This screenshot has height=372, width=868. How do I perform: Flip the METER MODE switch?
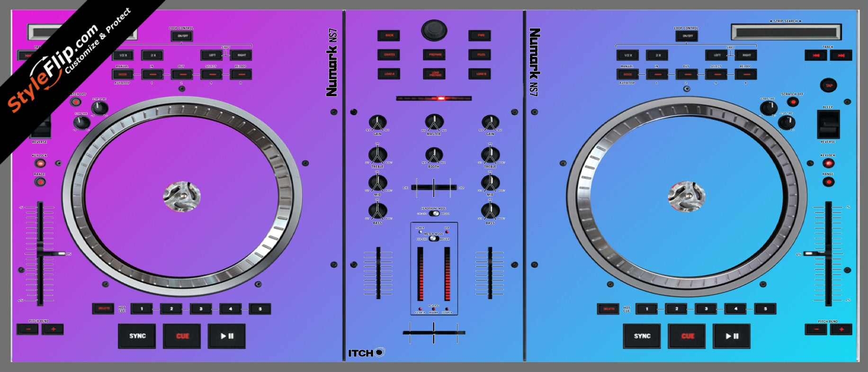434,238
